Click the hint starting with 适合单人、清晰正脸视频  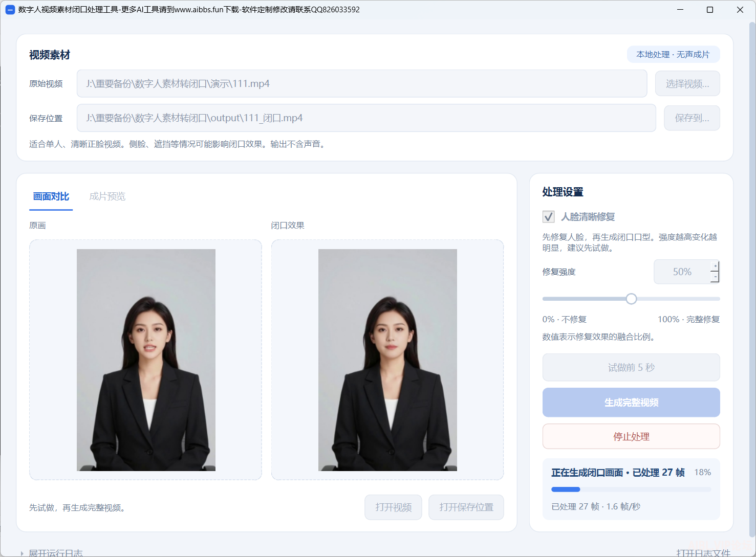[178, 144]
